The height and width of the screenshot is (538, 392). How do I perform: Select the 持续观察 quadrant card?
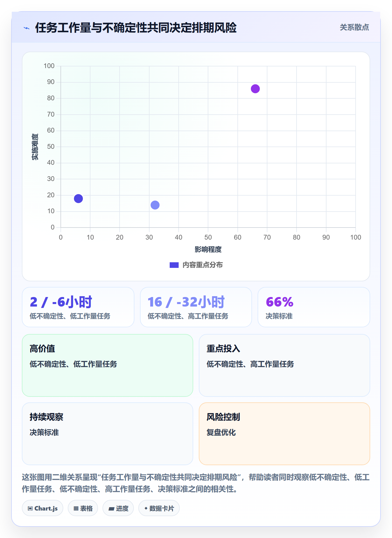tap(108, 434)
